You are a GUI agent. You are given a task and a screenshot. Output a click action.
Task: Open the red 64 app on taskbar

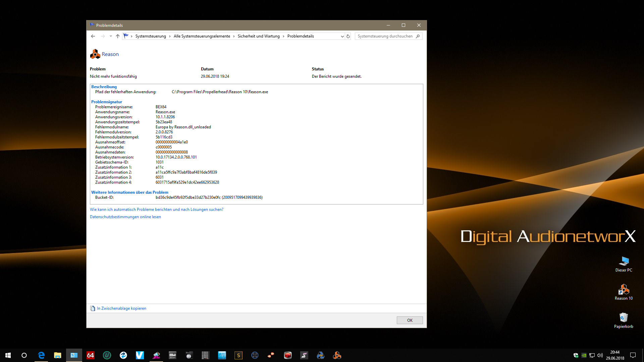tap(91, 355)
